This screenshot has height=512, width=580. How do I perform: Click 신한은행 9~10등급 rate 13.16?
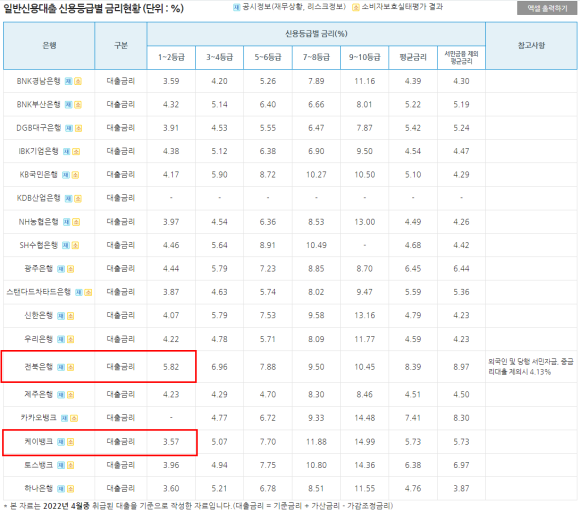[x=365, y=316]
